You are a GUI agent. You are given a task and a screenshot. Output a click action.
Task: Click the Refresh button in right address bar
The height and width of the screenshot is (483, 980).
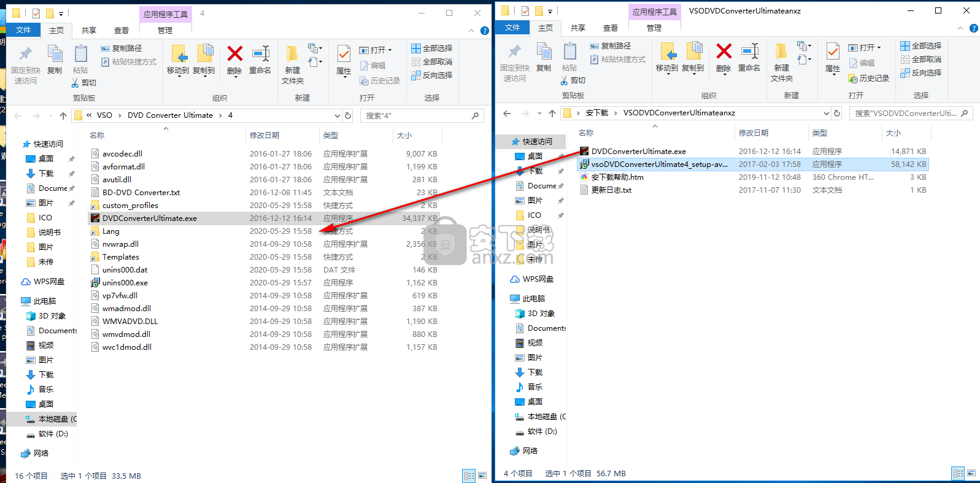pos(837,113)
